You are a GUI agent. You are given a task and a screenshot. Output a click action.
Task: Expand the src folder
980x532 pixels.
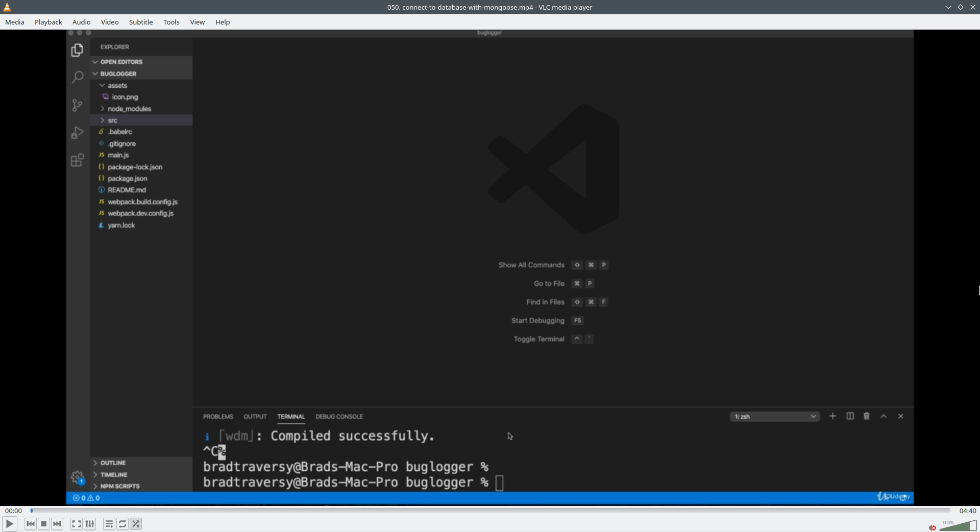(141, 120)
